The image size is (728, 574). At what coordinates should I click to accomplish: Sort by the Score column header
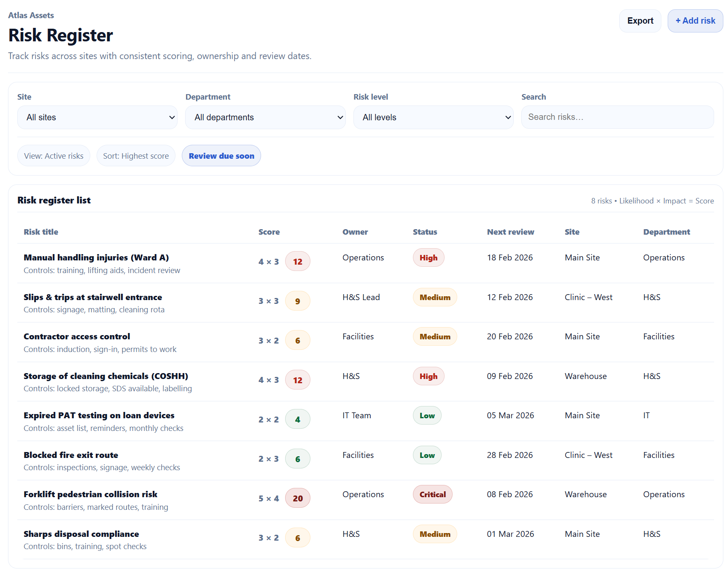click(269, 232)
